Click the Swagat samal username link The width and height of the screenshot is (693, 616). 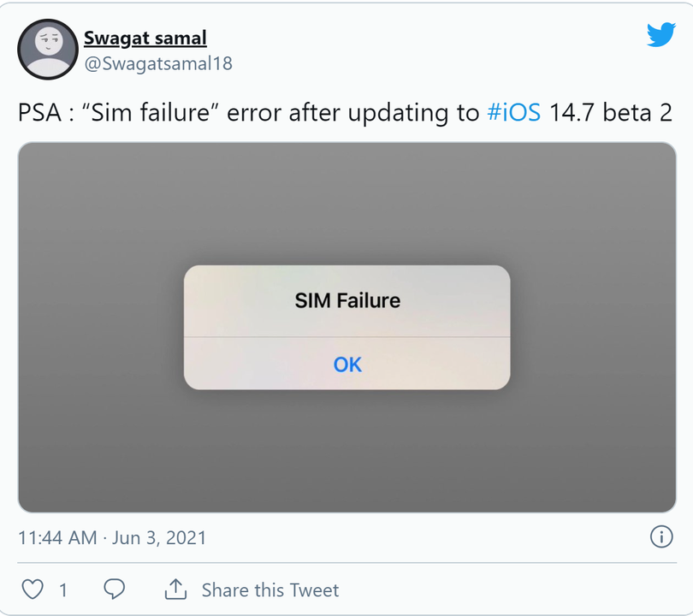coord(145,38)
